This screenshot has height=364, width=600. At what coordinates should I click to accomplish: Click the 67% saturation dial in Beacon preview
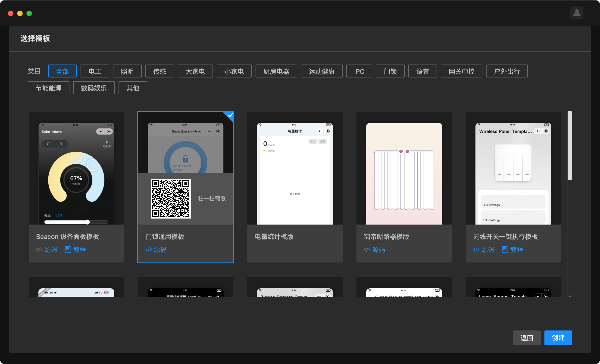point(76,180)
